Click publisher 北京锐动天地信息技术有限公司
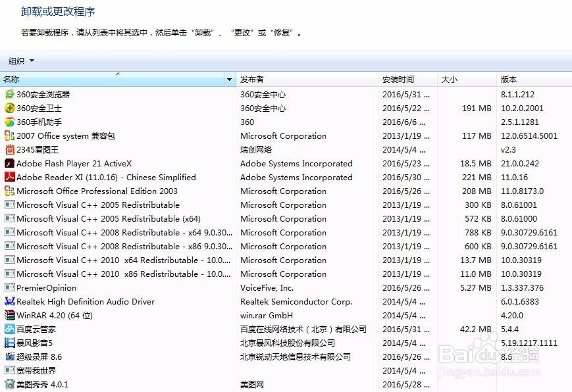The height and width of the screenshot is (392, 572). (296, 357)
